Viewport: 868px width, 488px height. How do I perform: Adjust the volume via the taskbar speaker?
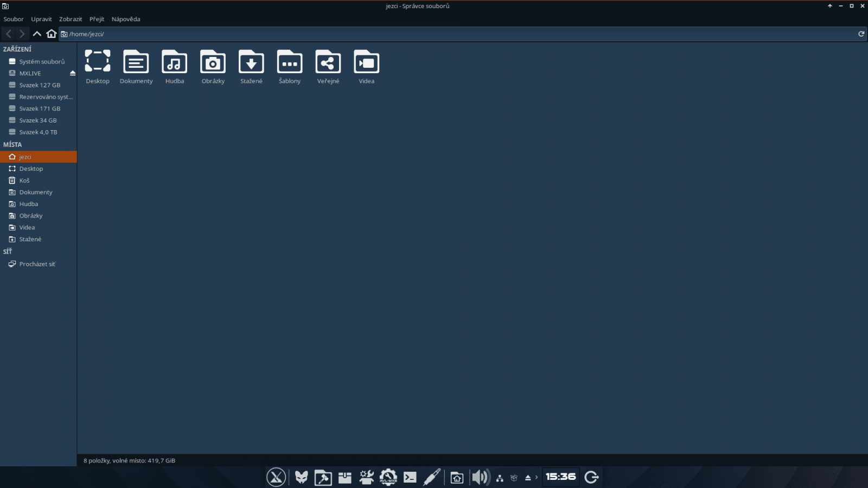coord(480,477)
